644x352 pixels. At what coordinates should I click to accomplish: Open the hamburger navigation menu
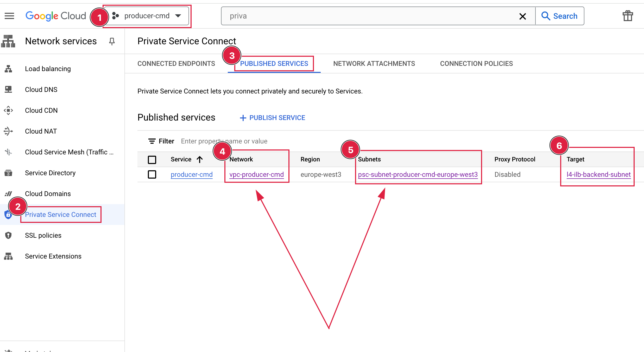tap(9, 16)
